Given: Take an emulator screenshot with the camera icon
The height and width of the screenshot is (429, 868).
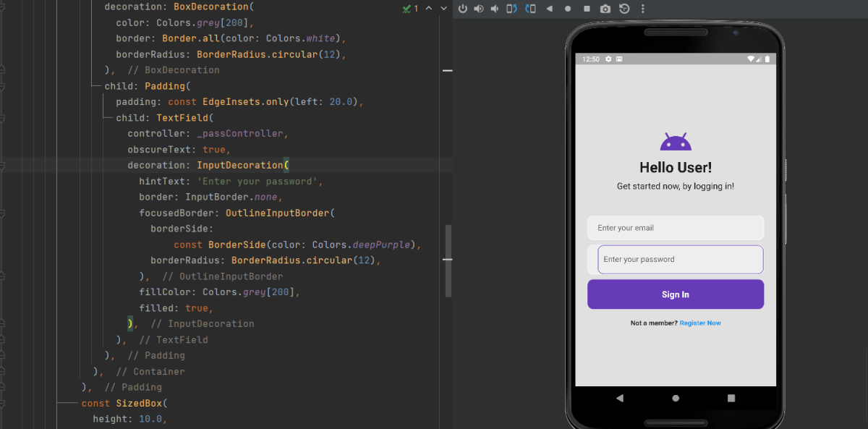Looking at the screenshot, I should 605,9.
